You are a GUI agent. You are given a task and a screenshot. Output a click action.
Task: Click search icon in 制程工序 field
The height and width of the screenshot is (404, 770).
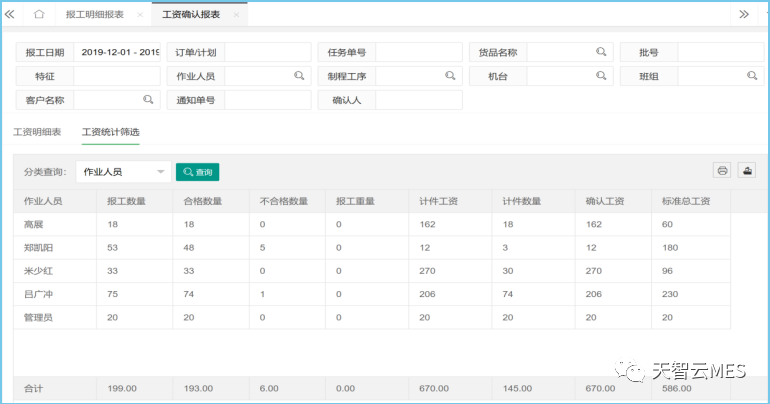450,76
